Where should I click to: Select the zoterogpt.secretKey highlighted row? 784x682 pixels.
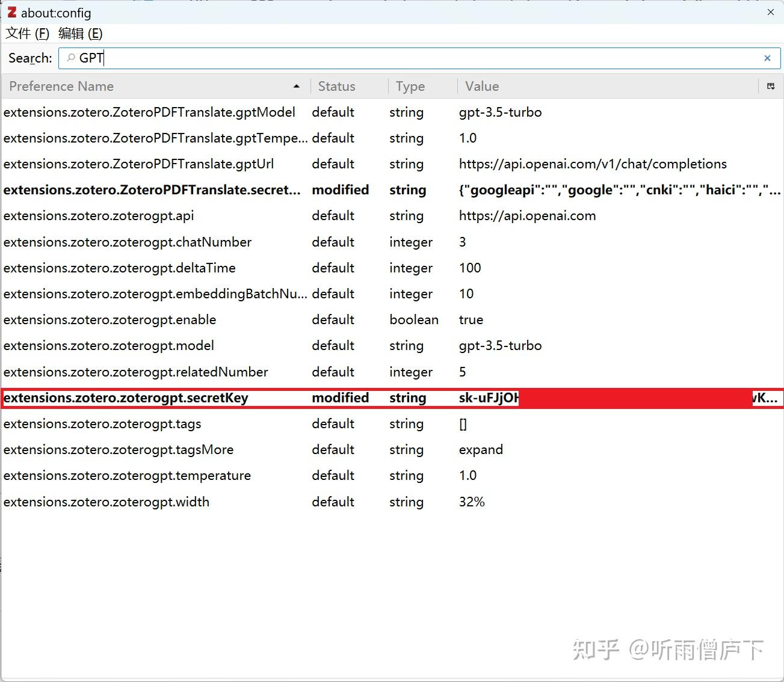click(181, 398)
